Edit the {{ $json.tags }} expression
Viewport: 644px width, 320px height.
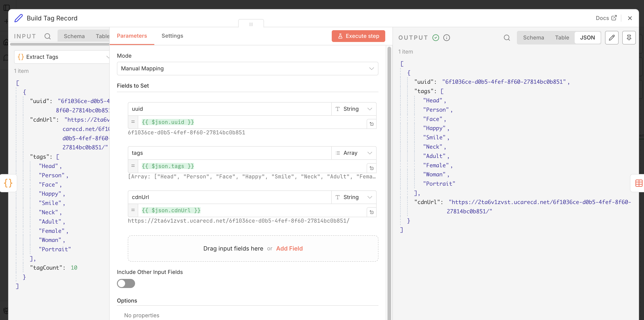coord(252,166)
